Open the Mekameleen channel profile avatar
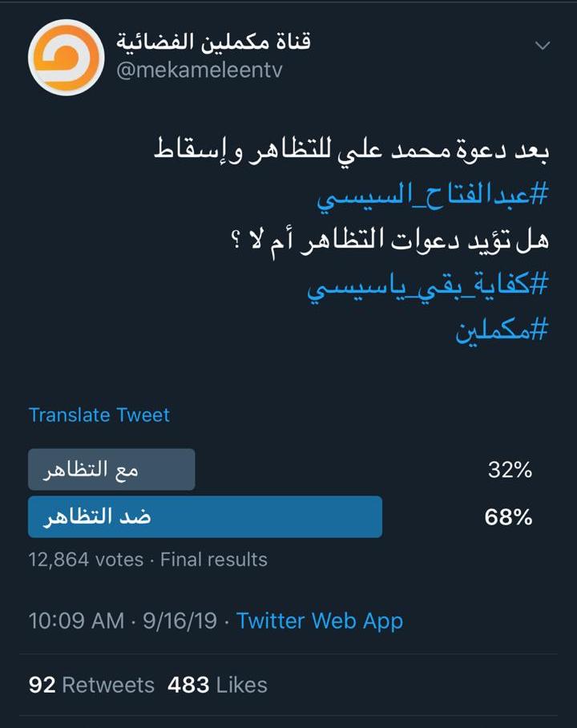This screenshot has width=577, height=728. (x=66, y=58)
